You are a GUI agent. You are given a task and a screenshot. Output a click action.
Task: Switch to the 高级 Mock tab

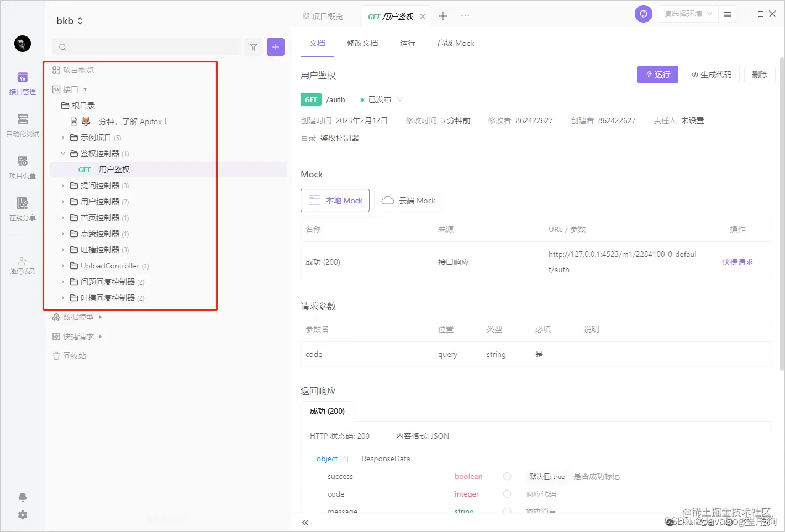tap(455, 43)
